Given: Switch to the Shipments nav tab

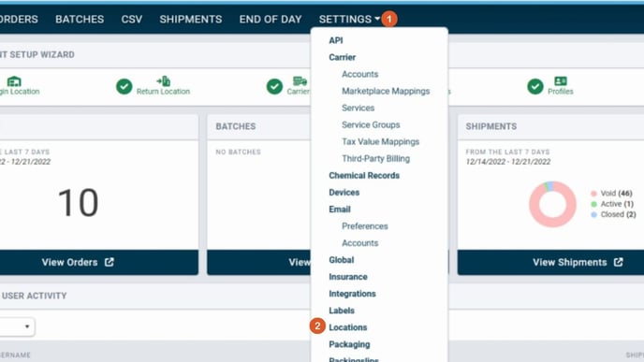Looking at the screenshot, I should (191, 19).
